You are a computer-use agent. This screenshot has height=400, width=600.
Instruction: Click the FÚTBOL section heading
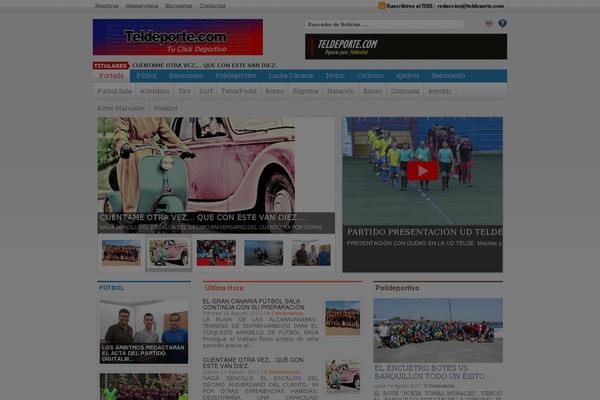pos(111,288)
